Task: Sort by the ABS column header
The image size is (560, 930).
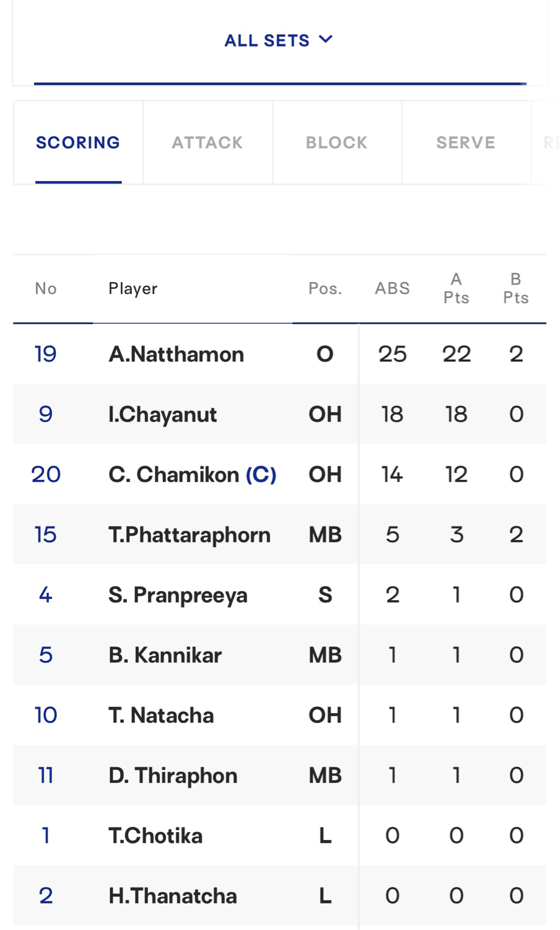Action: (392, 288)
